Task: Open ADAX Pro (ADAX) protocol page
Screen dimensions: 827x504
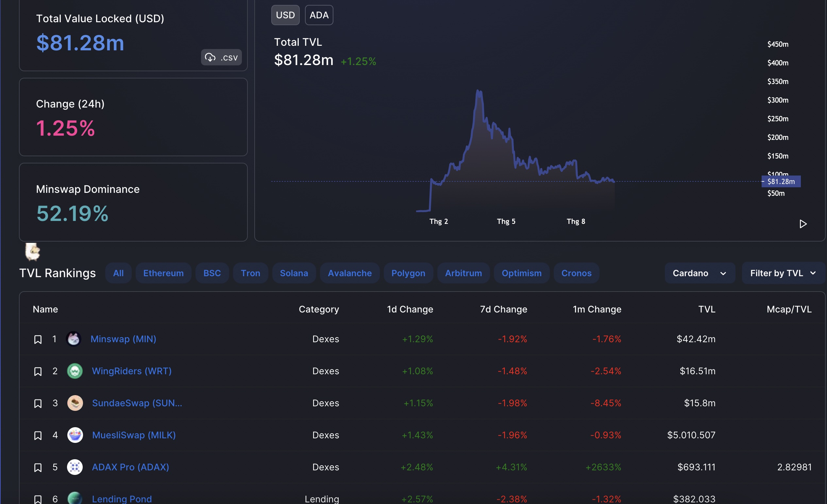Action: click(130, 467)
